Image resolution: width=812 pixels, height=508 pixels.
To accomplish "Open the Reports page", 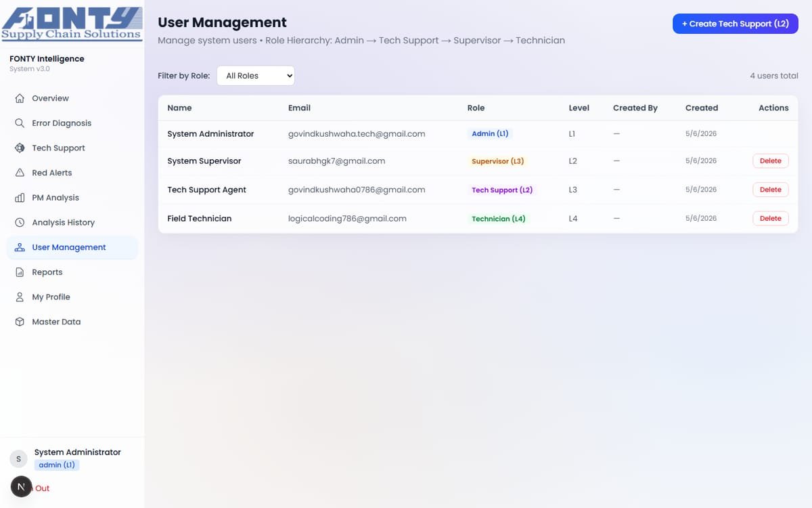I will (72, 272).
